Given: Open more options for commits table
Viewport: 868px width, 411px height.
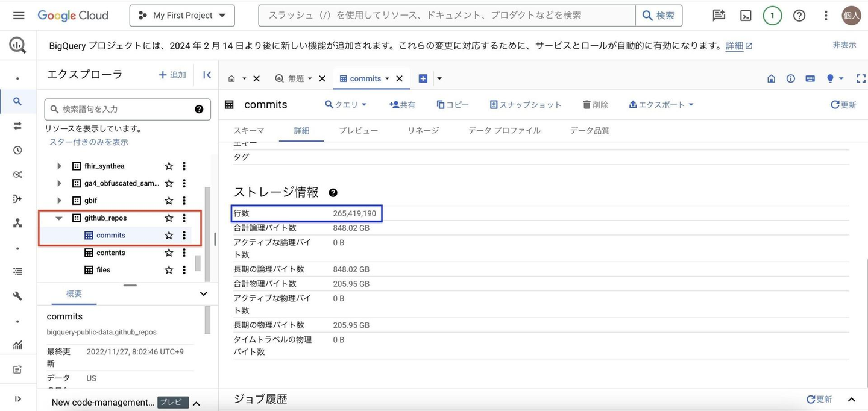Looking at the screenshot, I should pos(184,236).
